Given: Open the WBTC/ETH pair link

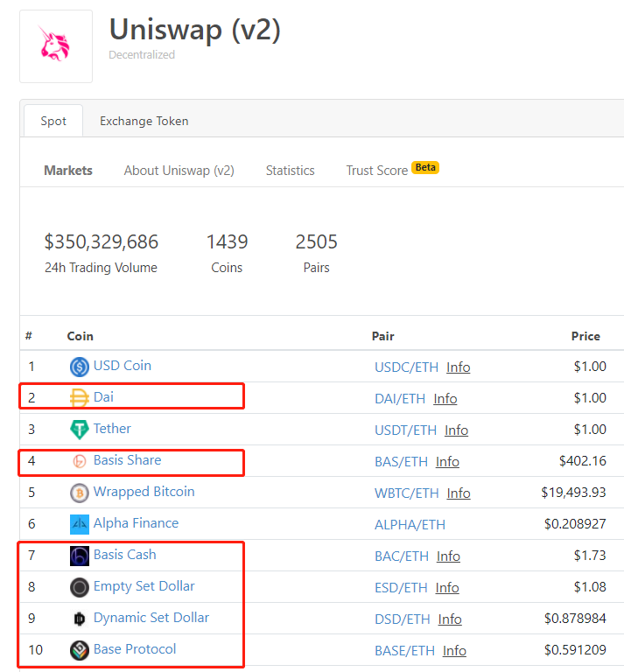Looking at the screenshot, I should 407,493.
